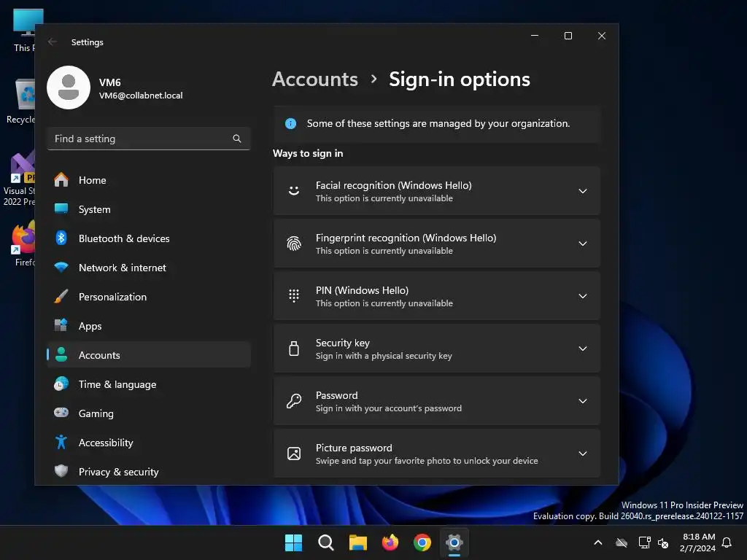The image size is (747, 560).
Task: Click 'Some of these settings are managed' notice
Action: point(437,124)
